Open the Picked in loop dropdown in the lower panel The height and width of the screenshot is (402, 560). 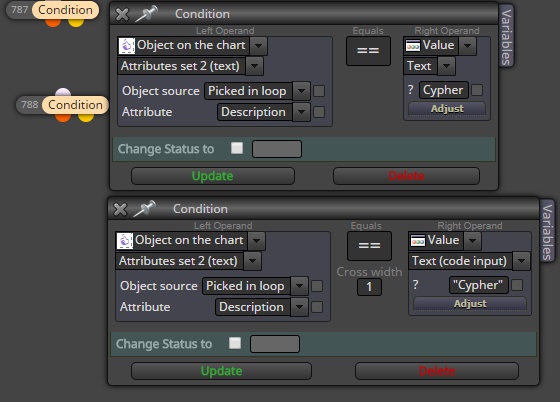point(299,286)
